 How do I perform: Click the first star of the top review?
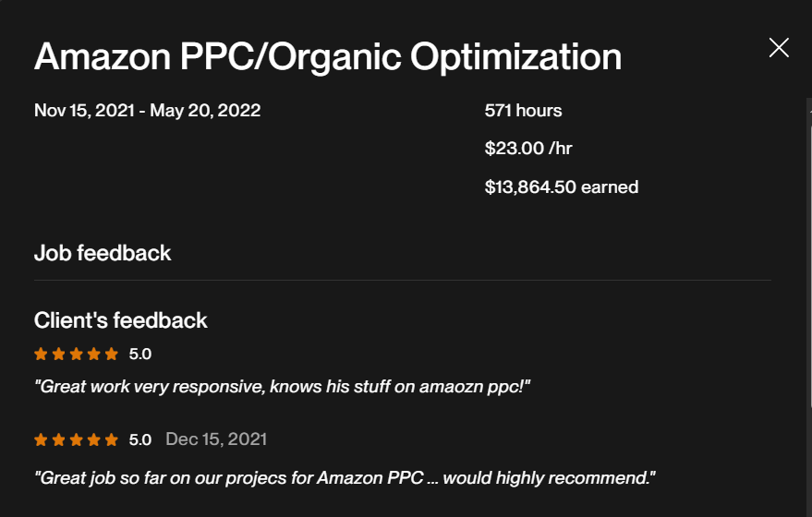click(41, 354)
